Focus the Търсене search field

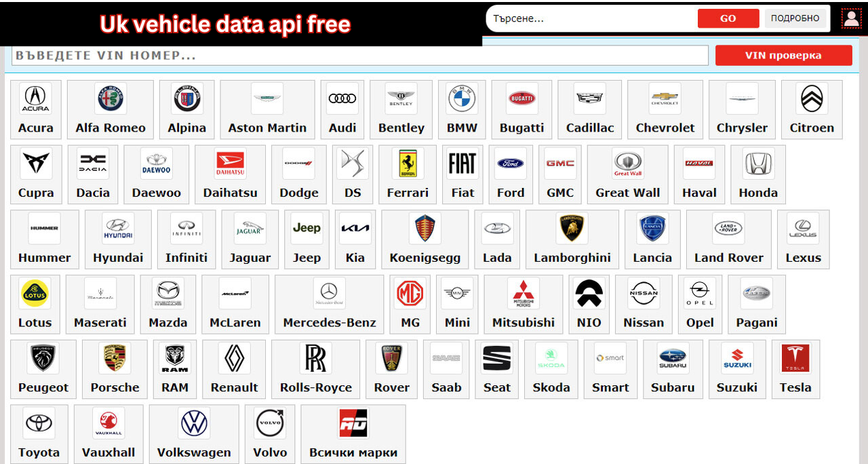(x=590, y=19)
